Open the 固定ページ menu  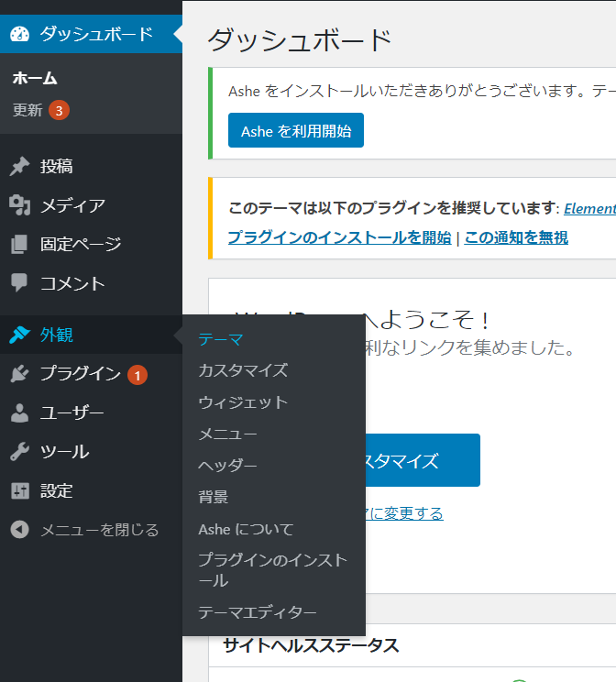[91, 244]
